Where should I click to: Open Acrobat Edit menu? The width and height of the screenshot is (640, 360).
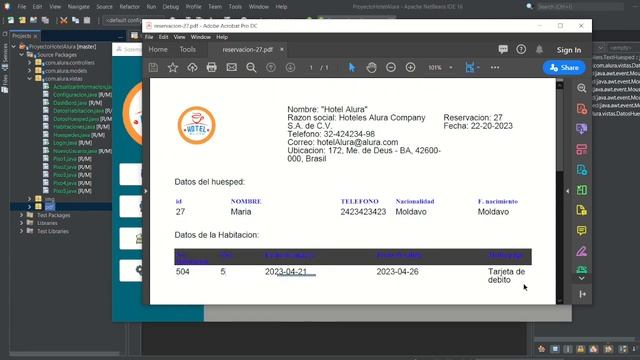(163, 37)
